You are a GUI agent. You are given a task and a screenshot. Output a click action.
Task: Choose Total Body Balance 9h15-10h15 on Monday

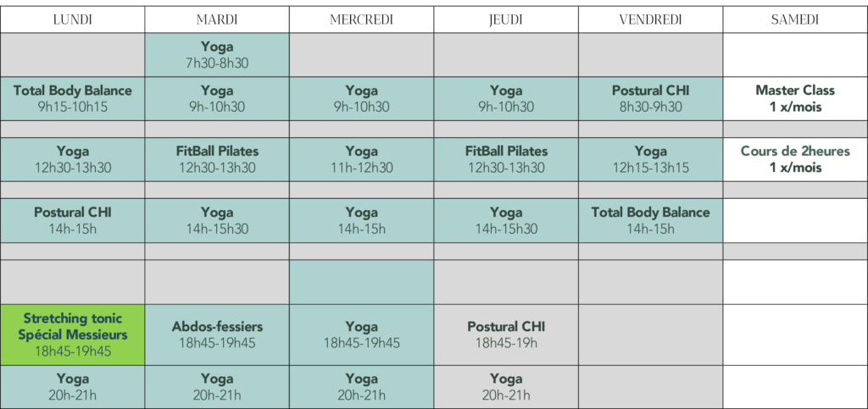click(73, 99)
